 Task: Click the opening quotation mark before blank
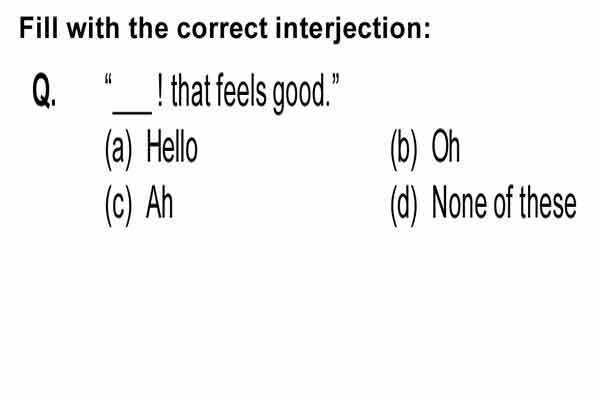click(x=108, y=81)
